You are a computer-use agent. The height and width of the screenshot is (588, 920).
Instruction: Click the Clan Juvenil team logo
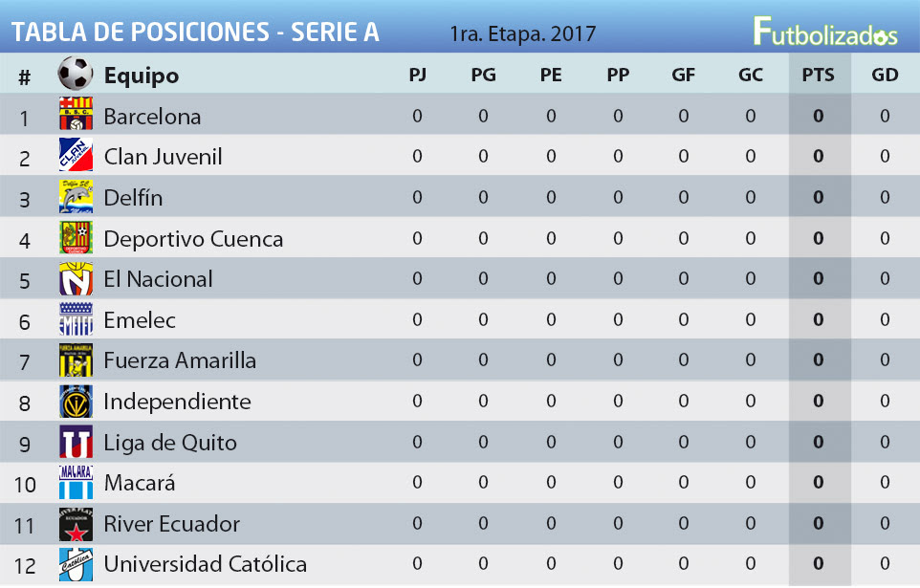click(x=76, y=155)
